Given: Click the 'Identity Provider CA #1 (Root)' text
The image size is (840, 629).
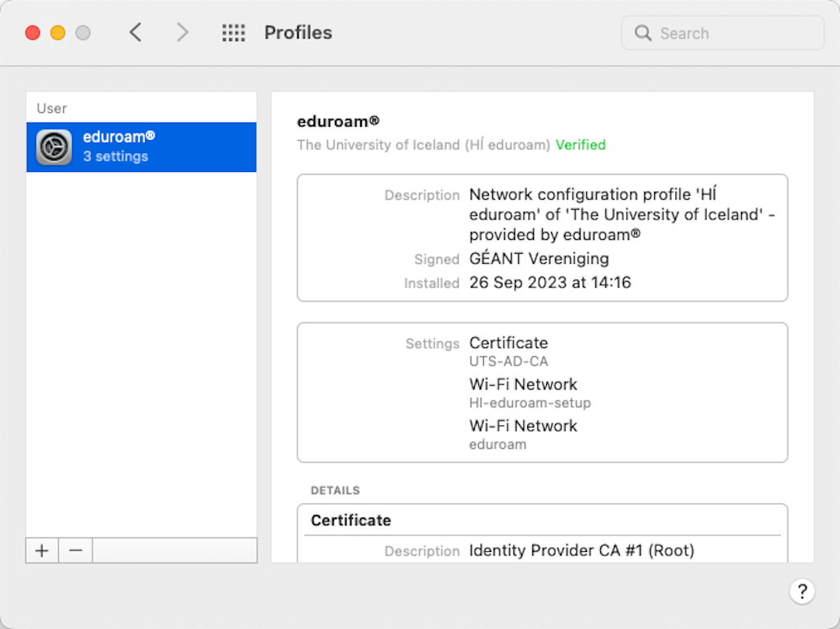Looking at the screenshot, I should pos(582,550).
